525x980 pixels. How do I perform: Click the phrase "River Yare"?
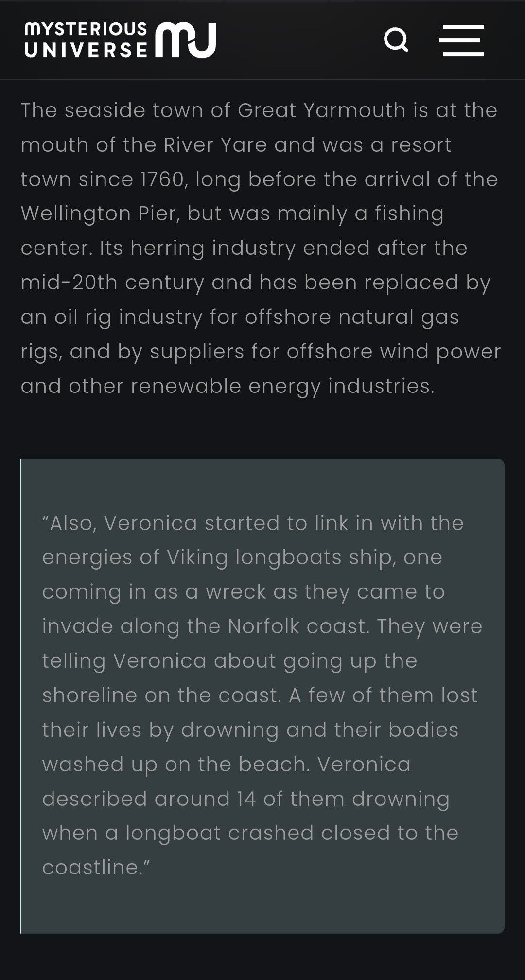[215, 145]
